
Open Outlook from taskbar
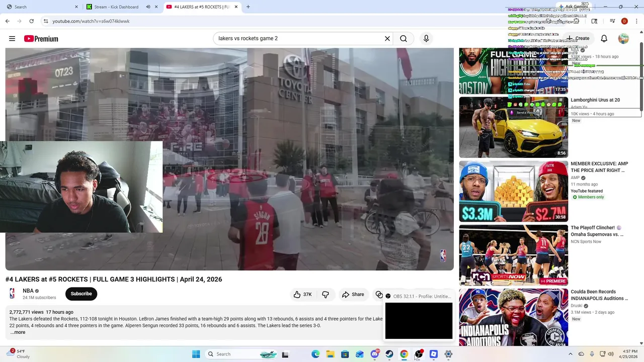[360, 354]
